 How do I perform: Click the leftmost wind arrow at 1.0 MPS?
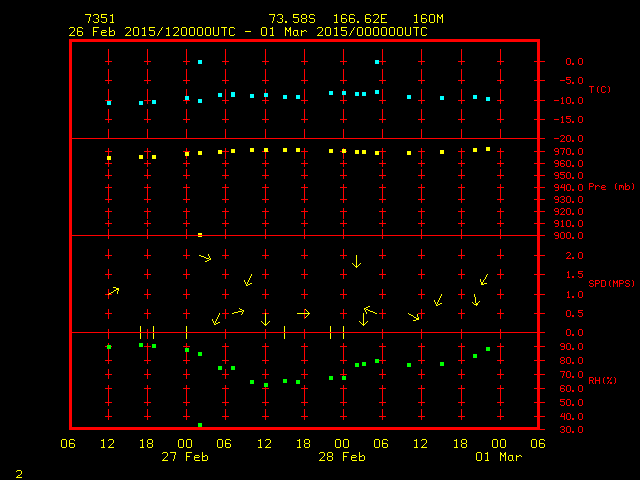click(x=113, y=291)
